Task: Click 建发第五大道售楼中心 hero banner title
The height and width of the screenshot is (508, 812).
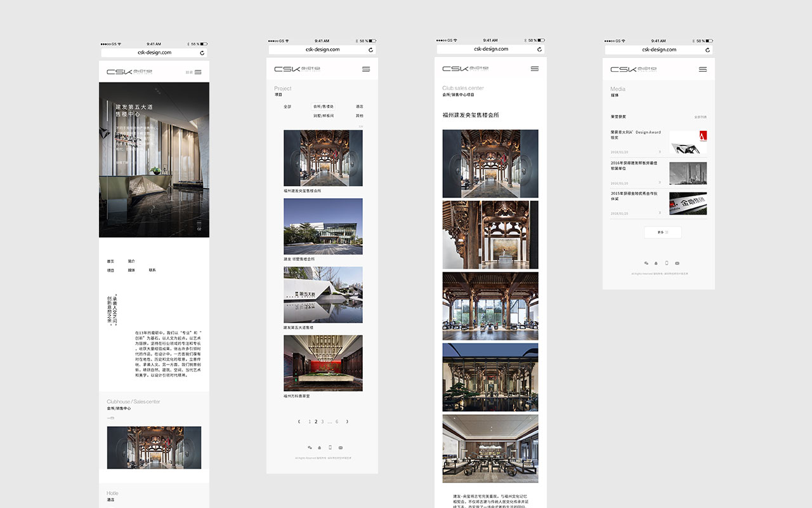Action: point(134,111)
